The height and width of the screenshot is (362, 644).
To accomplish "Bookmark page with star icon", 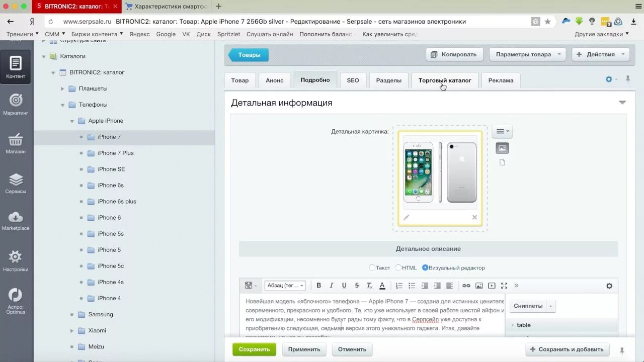I will 547,22.
